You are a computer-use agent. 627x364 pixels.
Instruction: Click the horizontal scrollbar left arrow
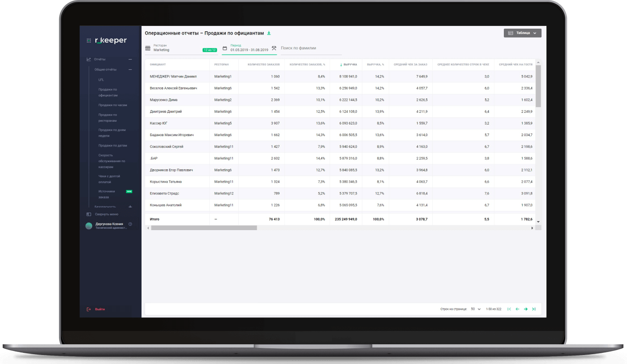pos(148,228)
